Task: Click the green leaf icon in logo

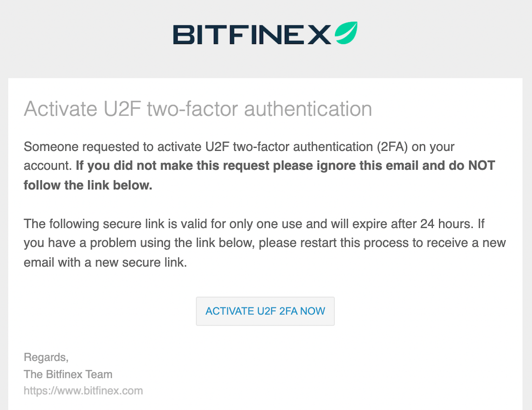Action: (x=346, y=33)
